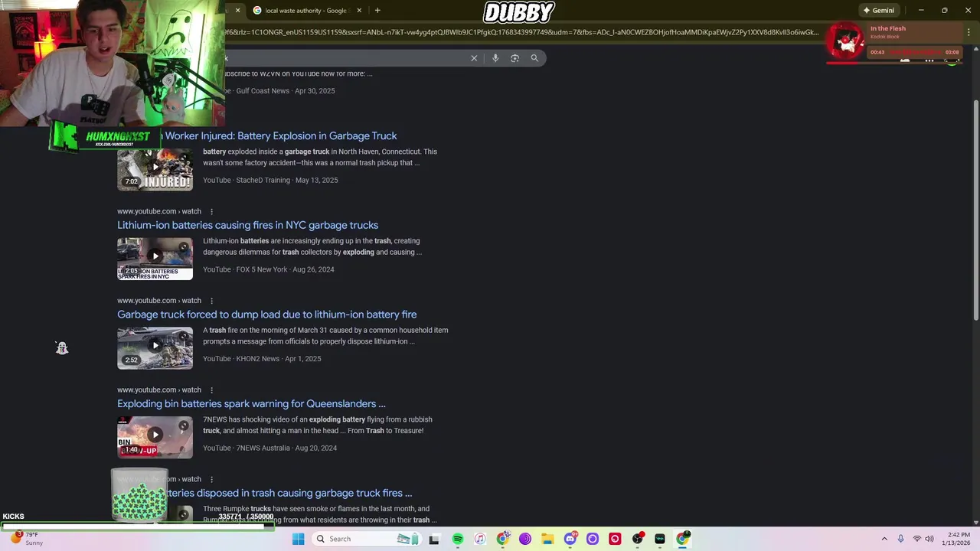Open more options for Rumpke trucks result
The image size is (980, 551).
tap(211, 479)
